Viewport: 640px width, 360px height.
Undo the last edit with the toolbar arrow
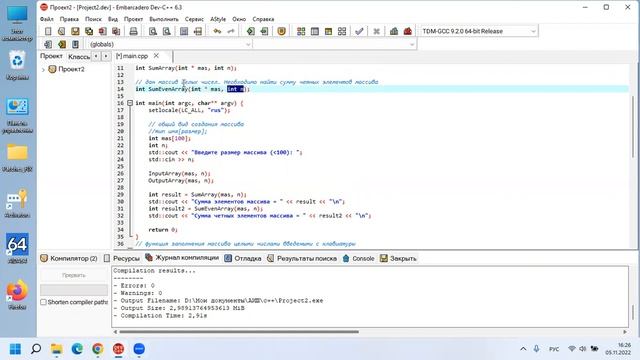coord(217,31)
